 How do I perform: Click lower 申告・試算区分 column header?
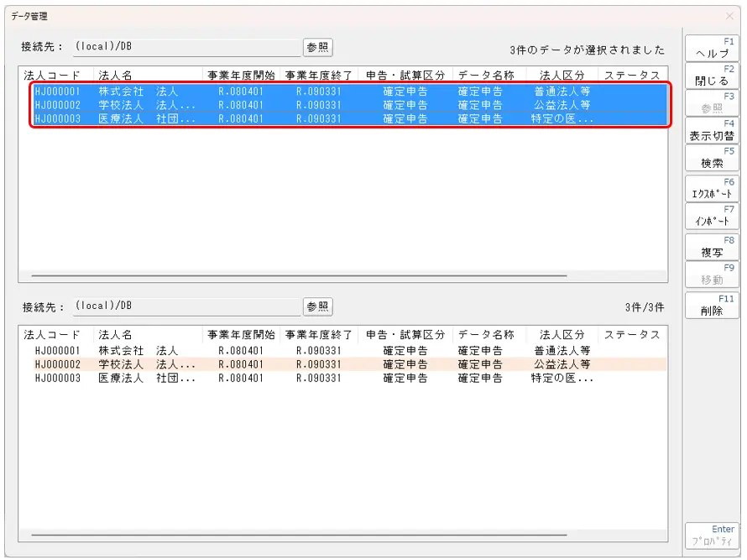pyautogui.click(x=405, y=335)
